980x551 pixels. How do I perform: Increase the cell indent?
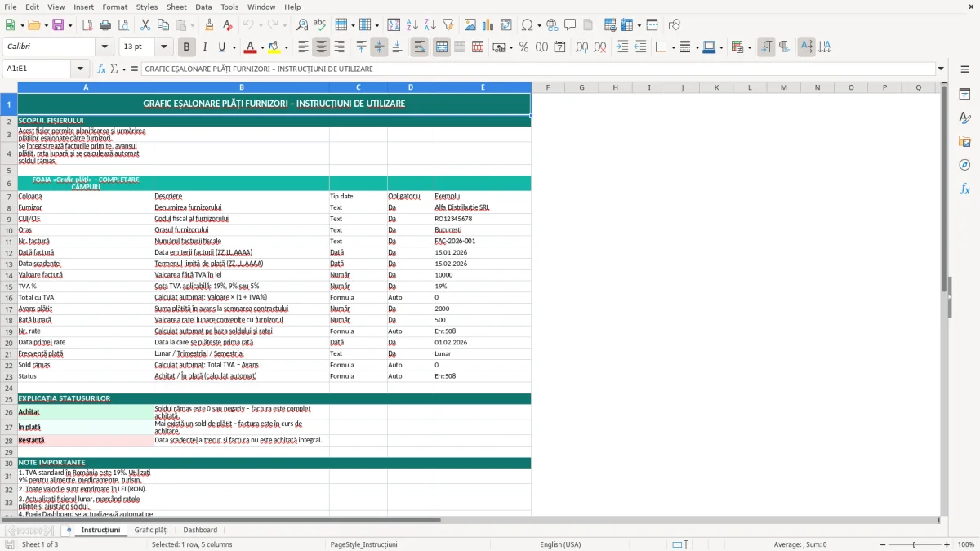(622, 47)
